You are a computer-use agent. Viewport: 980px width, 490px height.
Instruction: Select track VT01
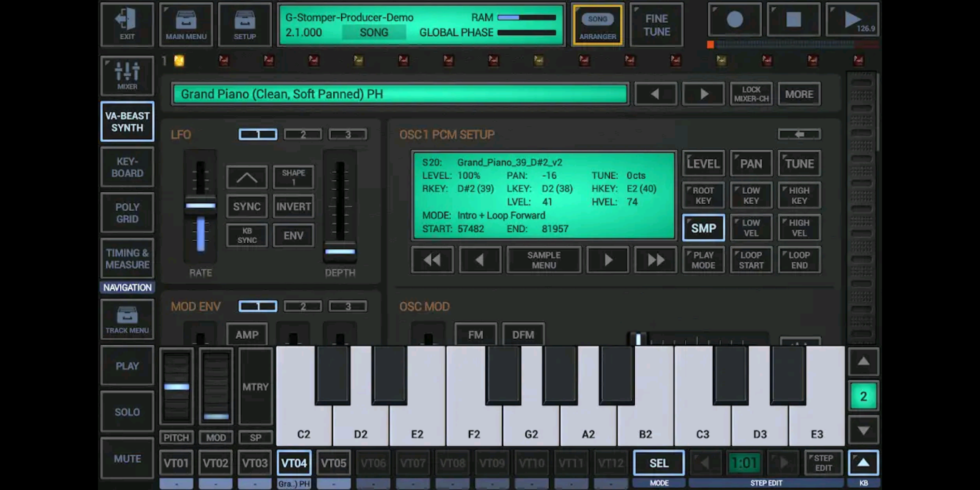point(176,463)
